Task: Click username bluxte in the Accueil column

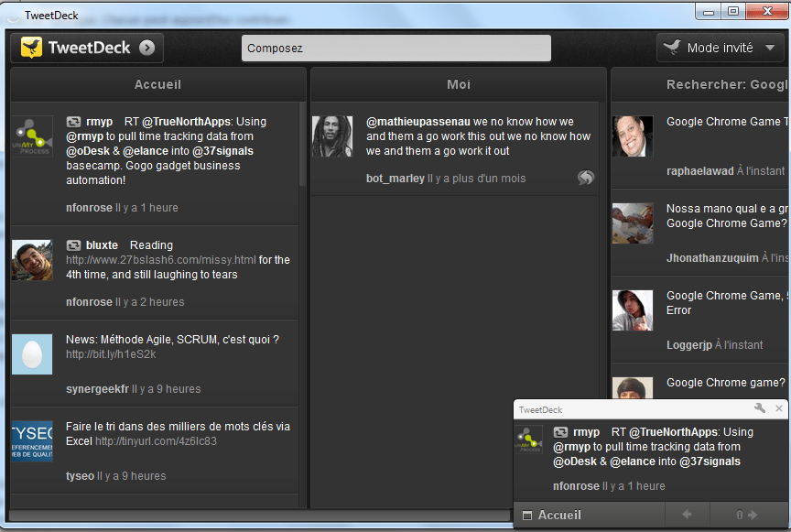Action: (102, 245)
